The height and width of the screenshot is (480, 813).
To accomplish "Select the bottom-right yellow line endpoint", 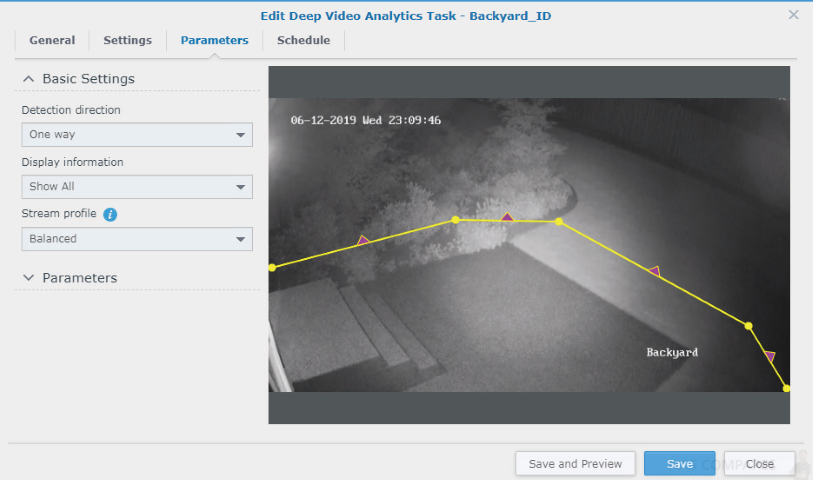I will coord(786,388).
